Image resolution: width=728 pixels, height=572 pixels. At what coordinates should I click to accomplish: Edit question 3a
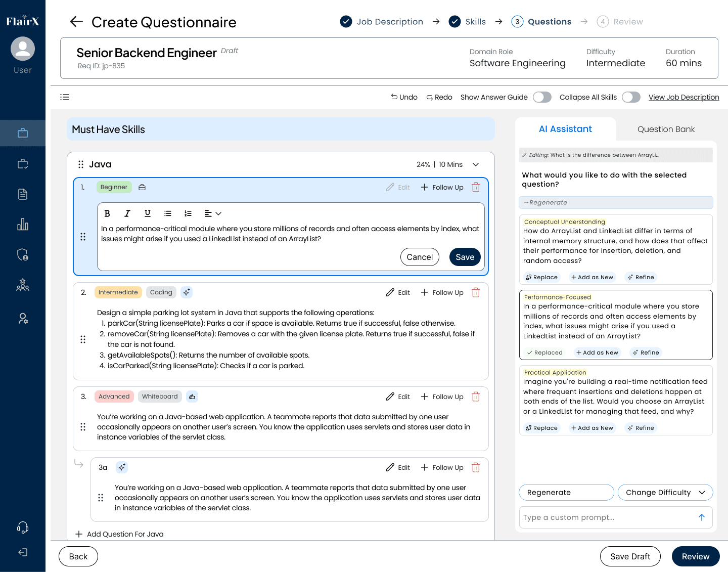click(398, 467)
